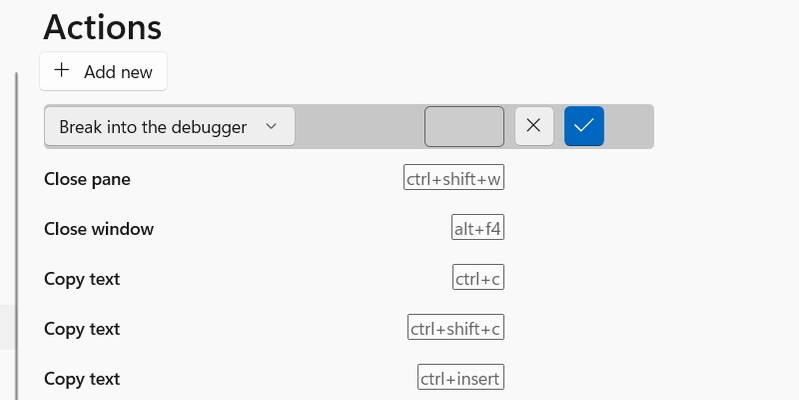The width and height of the screenshot is (799, 400).
Task: Click the gray background of the editing row
Action: point(360,127)
